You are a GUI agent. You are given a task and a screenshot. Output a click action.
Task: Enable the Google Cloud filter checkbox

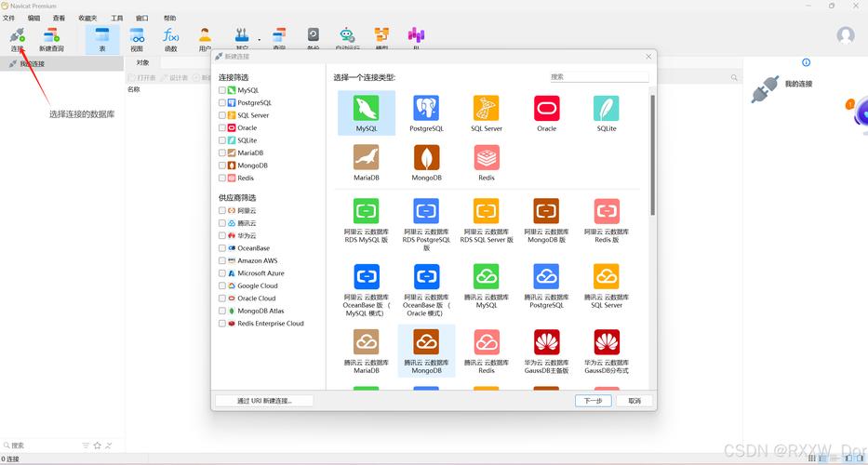[222, 286]
